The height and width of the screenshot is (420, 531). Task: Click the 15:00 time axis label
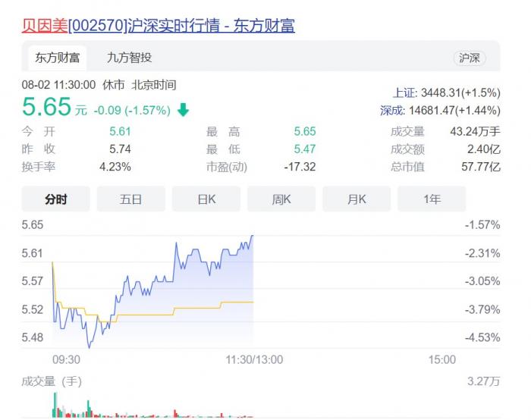(442, 359)
